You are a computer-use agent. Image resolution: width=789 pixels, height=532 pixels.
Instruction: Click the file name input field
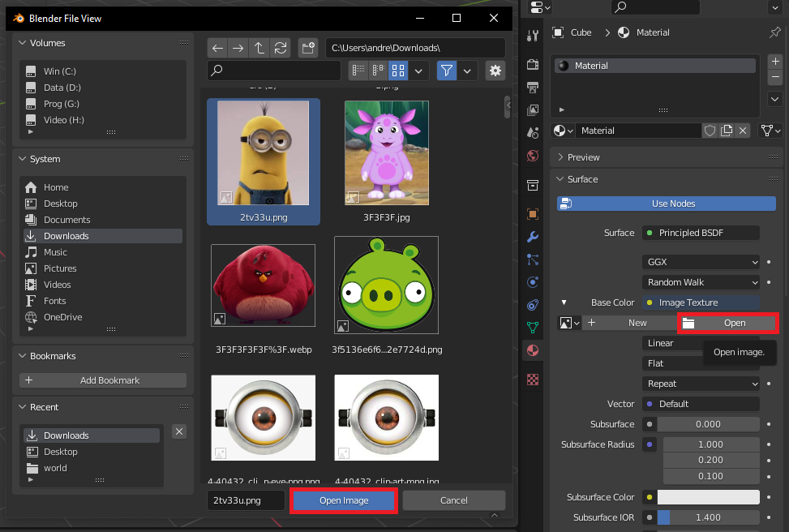click(246, 500)
